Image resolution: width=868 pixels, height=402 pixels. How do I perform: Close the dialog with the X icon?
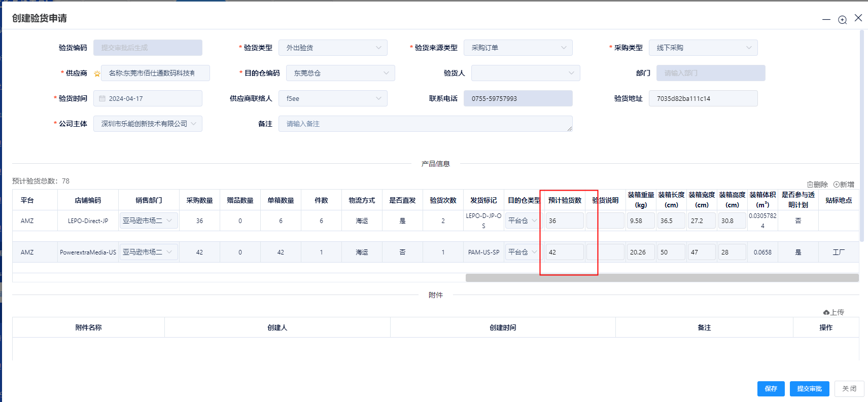point(858,18)
